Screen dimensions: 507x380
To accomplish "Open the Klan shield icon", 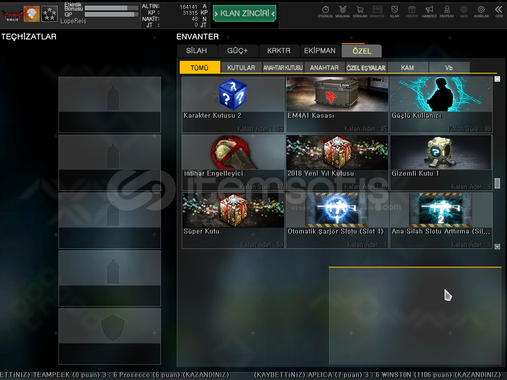I will 394,11.
